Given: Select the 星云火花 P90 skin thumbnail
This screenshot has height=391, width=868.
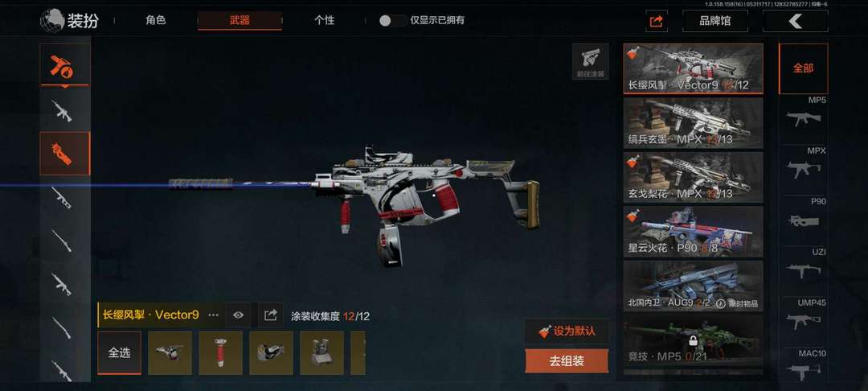Looking at the screenshot, I should tap(693, 232).
